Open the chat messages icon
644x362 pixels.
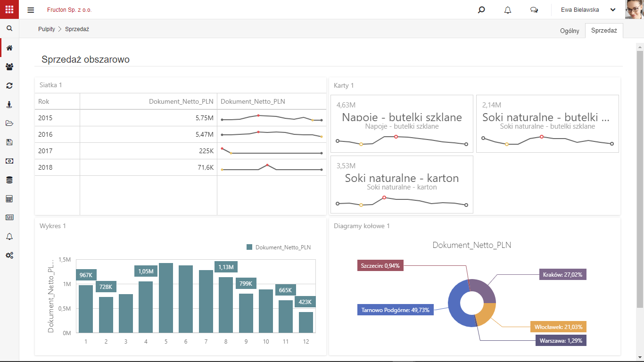click(x=534, y=10)
